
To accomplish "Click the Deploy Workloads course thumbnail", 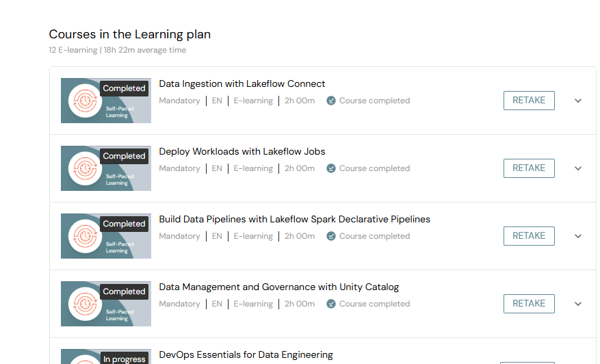I will [105, 168].
